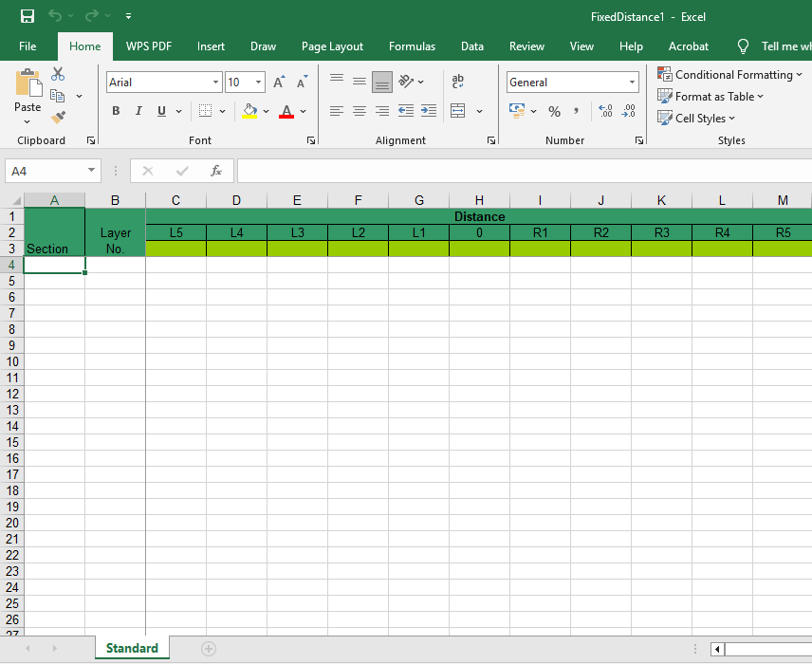Open Font dialog launcher
Viewport: 812px width, 664px height.
pos(311,140)
